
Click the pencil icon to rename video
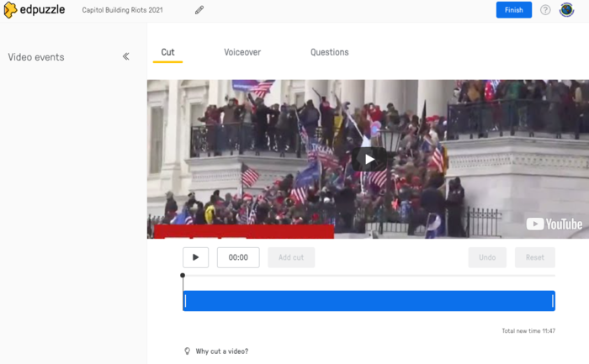pyautogui.click(x=199, y=10)
